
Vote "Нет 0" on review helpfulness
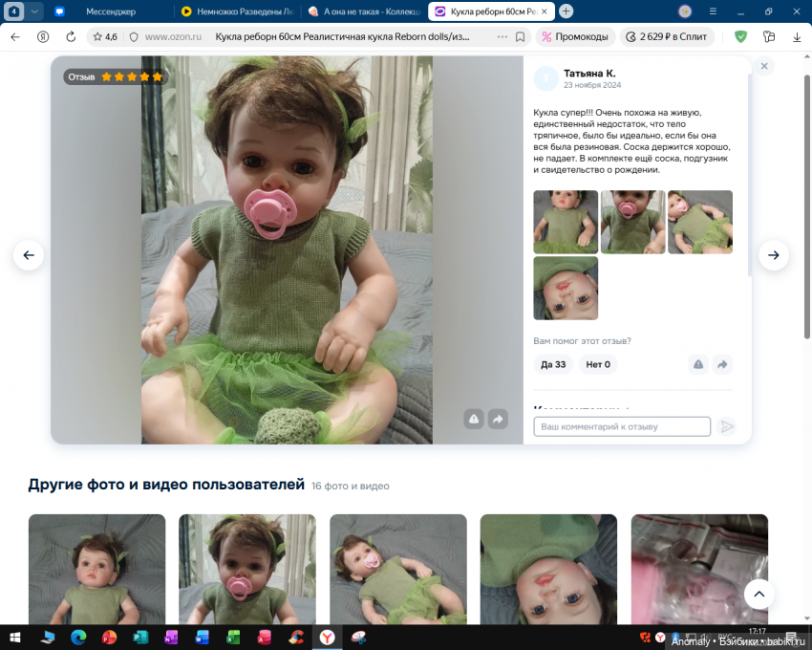[x=598, y=364]
